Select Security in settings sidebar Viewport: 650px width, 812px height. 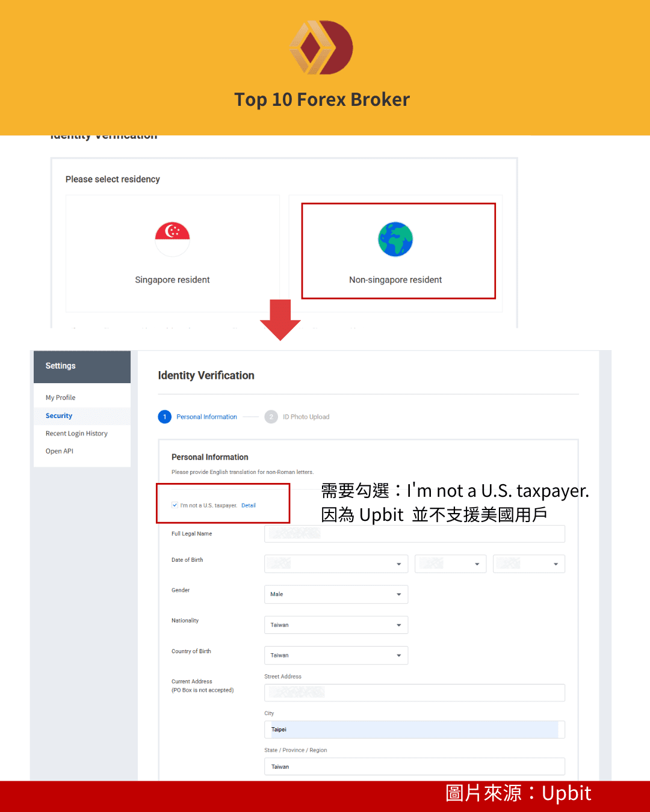coord(59,416)
